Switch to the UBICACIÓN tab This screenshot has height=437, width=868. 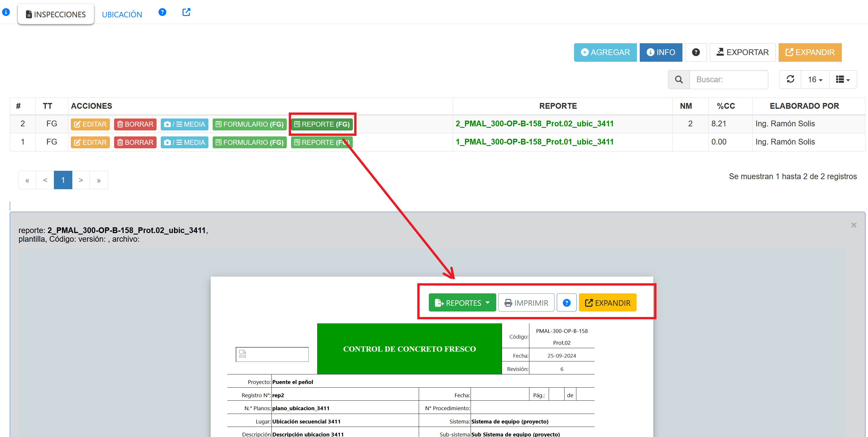(x=122, y=14)
